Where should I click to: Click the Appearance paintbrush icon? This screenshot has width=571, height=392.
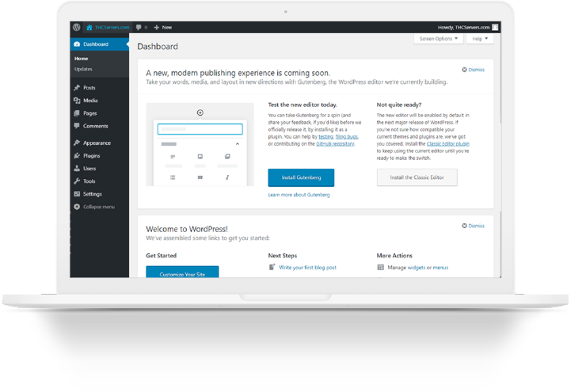[x=77, y=143]
